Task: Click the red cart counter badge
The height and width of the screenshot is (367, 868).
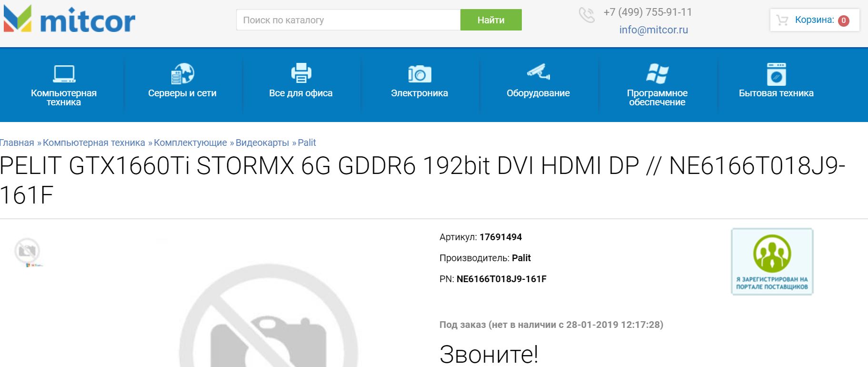Action: pos(844,20)
